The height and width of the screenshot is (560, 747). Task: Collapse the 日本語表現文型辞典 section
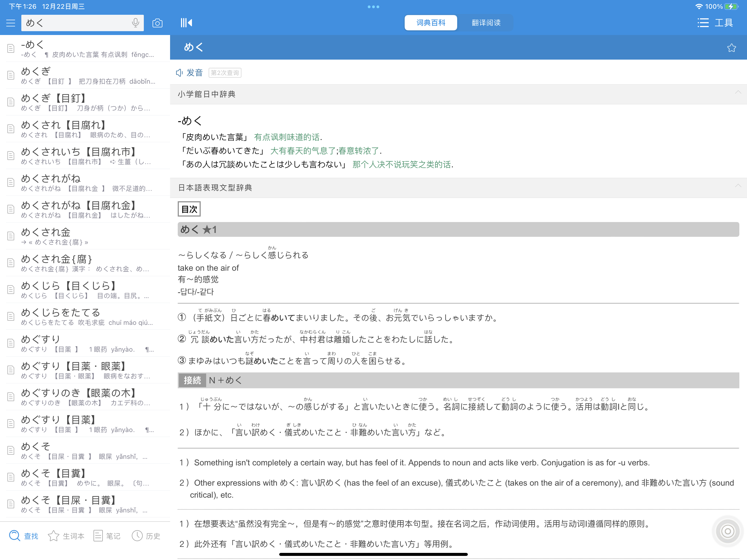(x=738, y=186)
